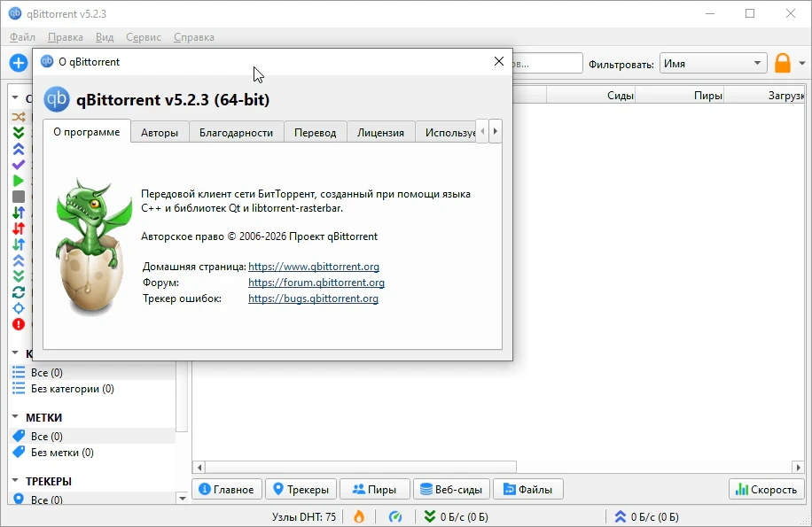Image resolution: width=812 pixels, height=527 pixels.
Task: Open the Главное bottom tab
Action: coord(227,489)
